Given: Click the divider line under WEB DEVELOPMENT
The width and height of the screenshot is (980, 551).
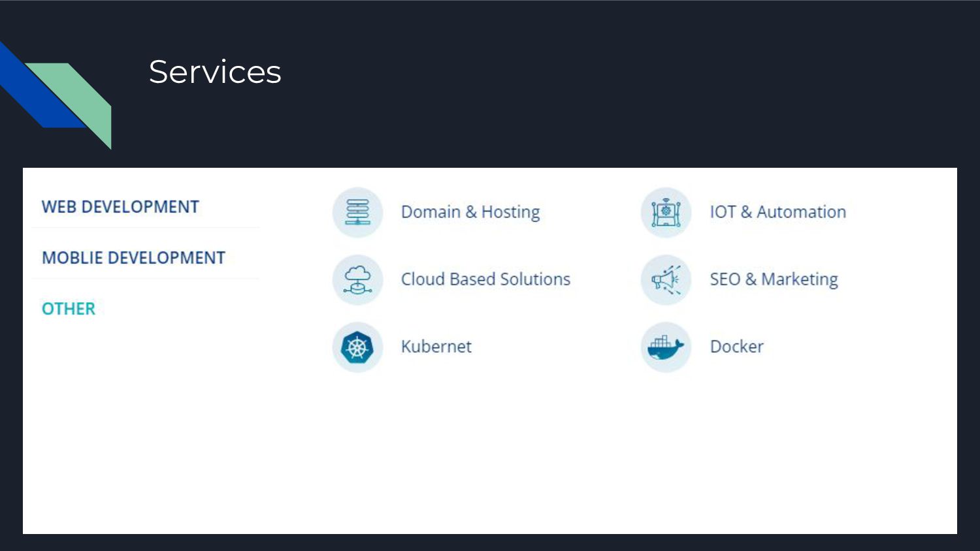Looking at the screenshot, I should [x=146, y=228].
